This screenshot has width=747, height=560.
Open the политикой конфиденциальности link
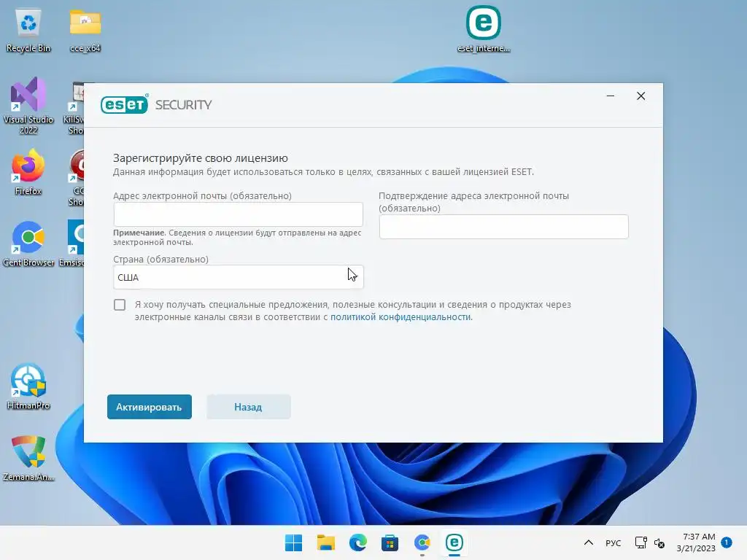pyautogui.click(x=400, y=317)
